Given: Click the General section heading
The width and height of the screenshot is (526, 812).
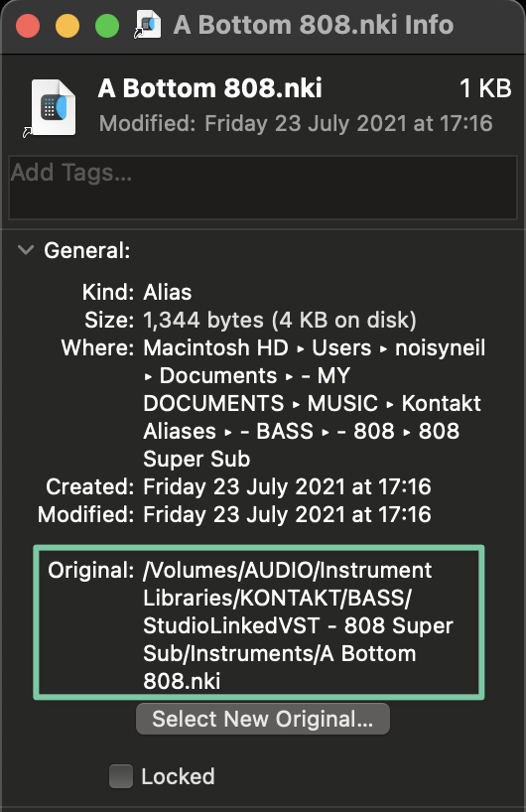Looking at the screenshot, I should (x=87, y=250).
